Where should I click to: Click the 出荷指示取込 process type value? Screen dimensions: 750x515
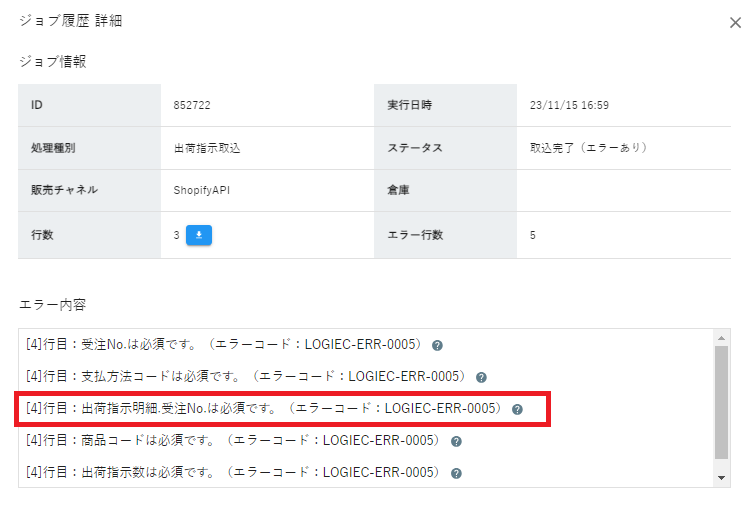pyautogui.click(x=206, y=148)
